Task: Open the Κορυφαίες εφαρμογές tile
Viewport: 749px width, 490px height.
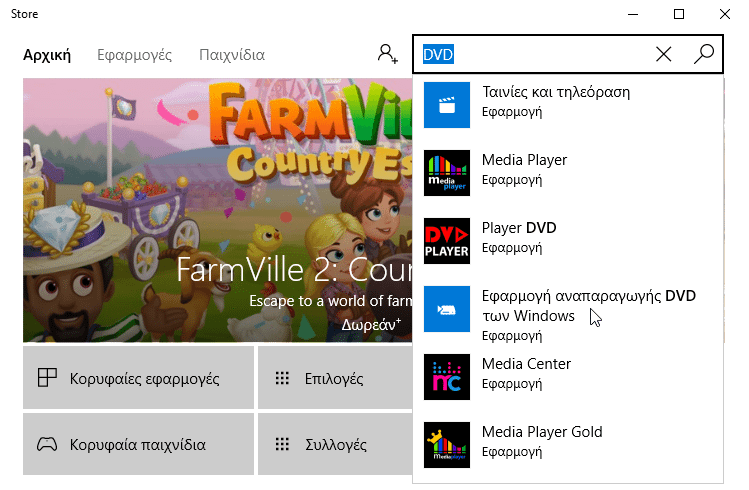Action: pyautogui.click(x=139, y=378)
